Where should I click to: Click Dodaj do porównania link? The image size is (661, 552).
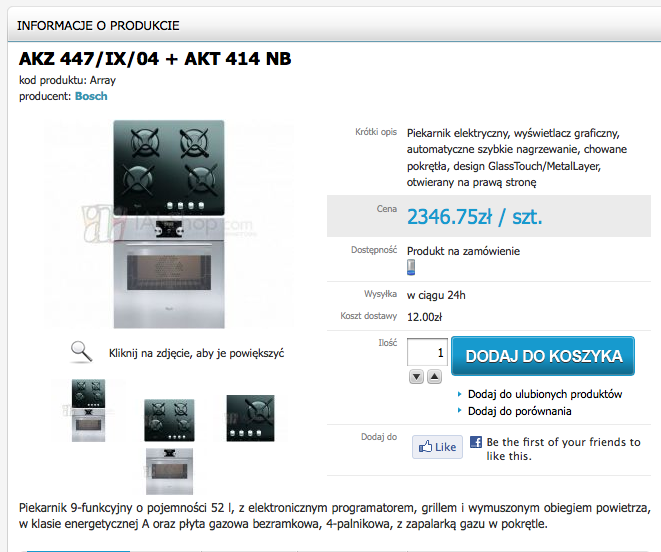coord(519,411)
